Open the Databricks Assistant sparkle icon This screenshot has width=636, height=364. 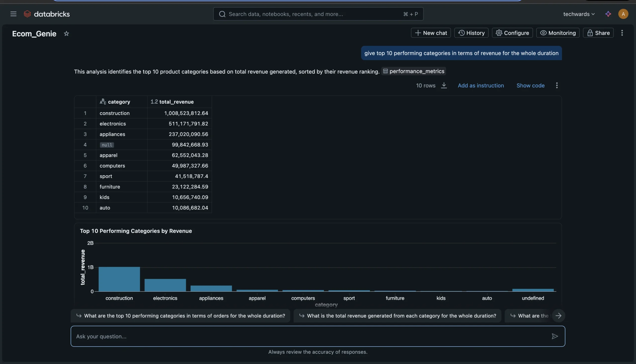(608, 14)
